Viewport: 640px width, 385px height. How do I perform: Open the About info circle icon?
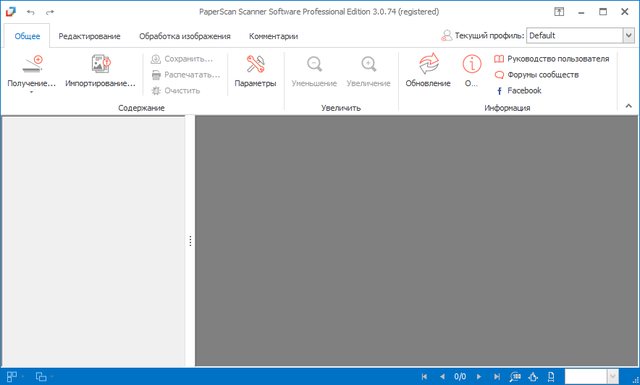(x=472, y=64)
